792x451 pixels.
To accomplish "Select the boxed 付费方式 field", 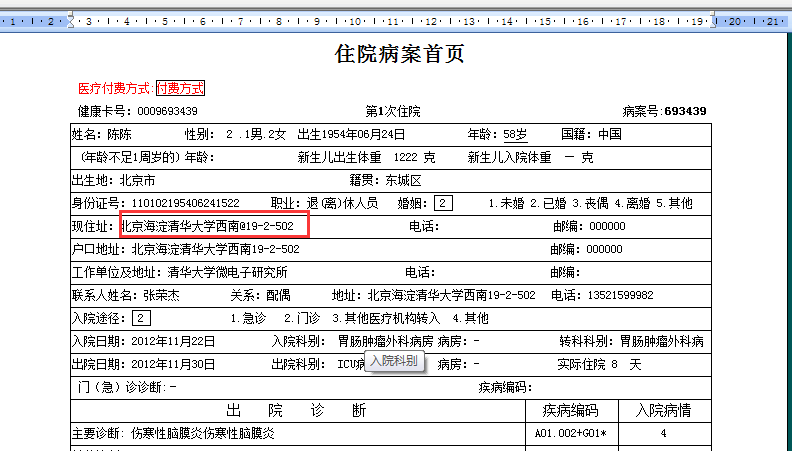I will click(180, 88).
